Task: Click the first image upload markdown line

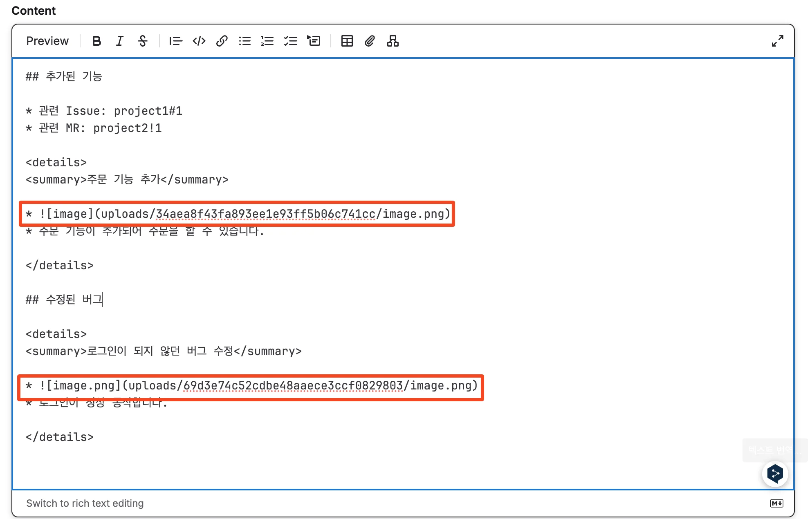Action: pyautogui.click(x=237, y=214)
